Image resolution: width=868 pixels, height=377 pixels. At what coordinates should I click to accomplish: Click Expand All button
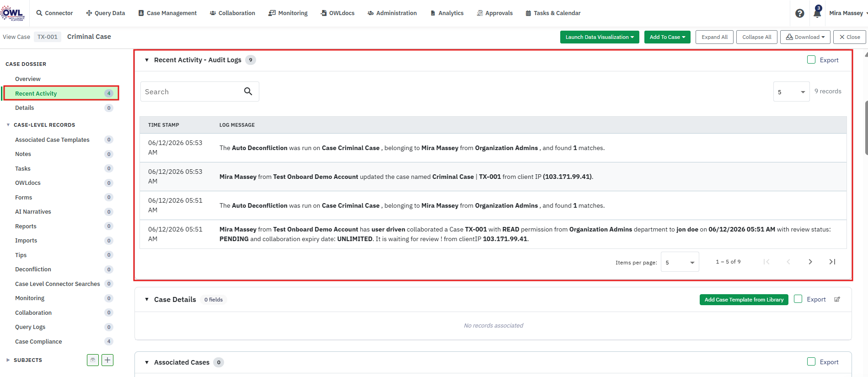coord(715,37)
